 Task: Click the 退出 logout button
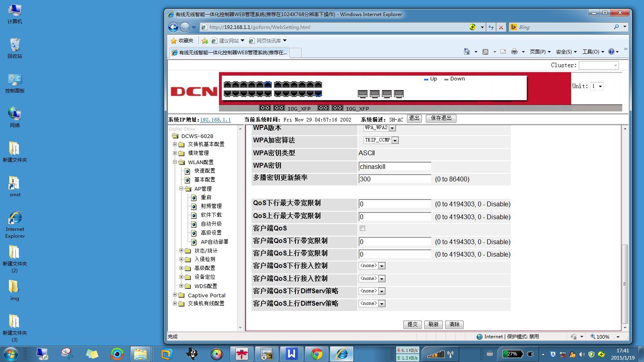pos(414,118)
